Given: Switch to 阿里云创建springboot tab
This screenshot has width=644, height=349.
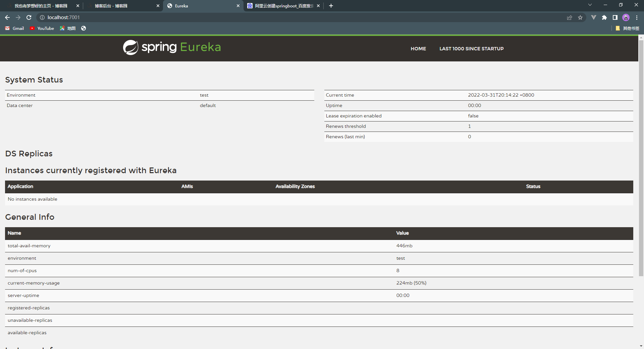Looking at the screenshot, I should 283,6.
